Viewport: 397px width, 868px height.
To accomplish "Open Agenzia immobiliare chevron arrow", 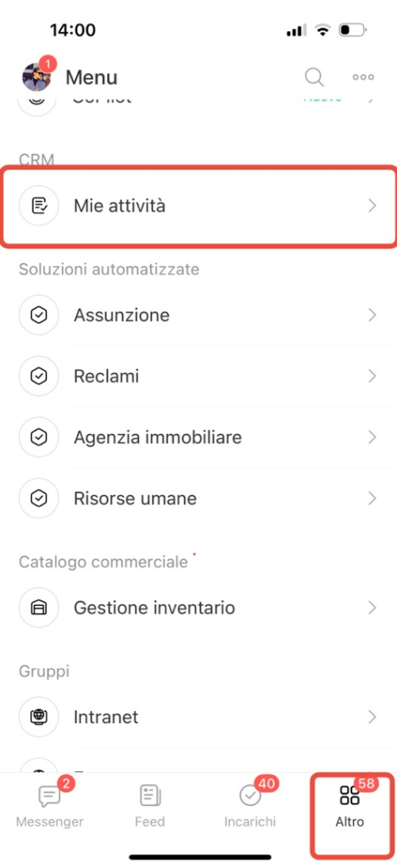I will [x=372, y=437].
